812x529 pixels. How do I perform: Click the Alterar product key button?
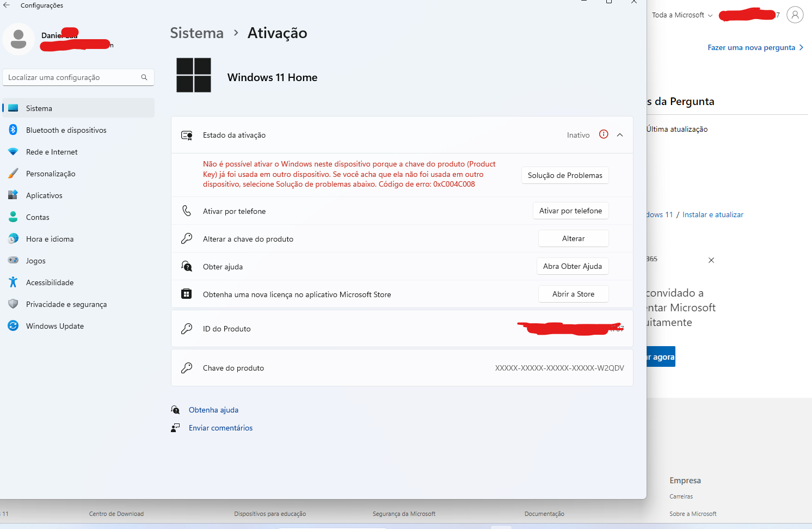[573, 238]
